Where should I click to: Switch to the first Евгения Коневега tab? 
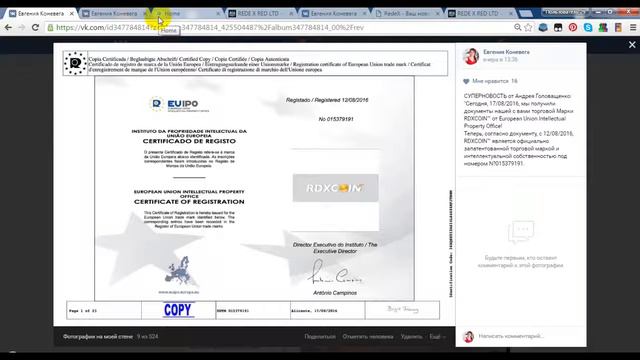(x=41, y=13)
